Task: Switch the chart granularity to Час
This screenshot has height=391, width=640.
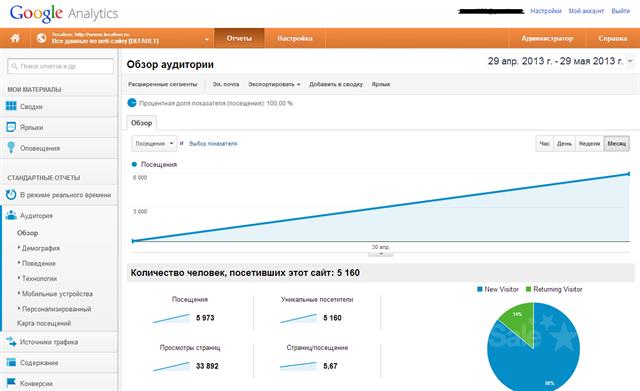Action: point(544,144)
